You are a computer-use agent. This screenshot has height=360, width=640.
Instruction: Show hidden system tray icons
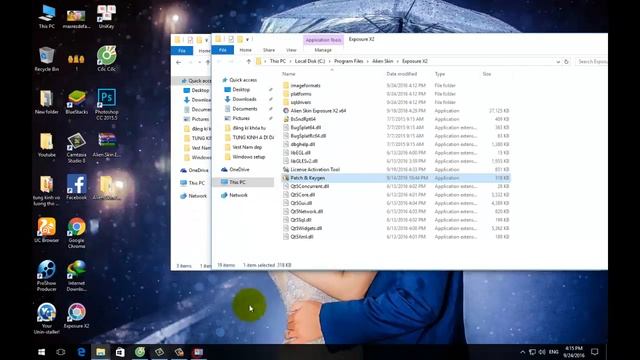pyautogui.click(x=522, y=352)
